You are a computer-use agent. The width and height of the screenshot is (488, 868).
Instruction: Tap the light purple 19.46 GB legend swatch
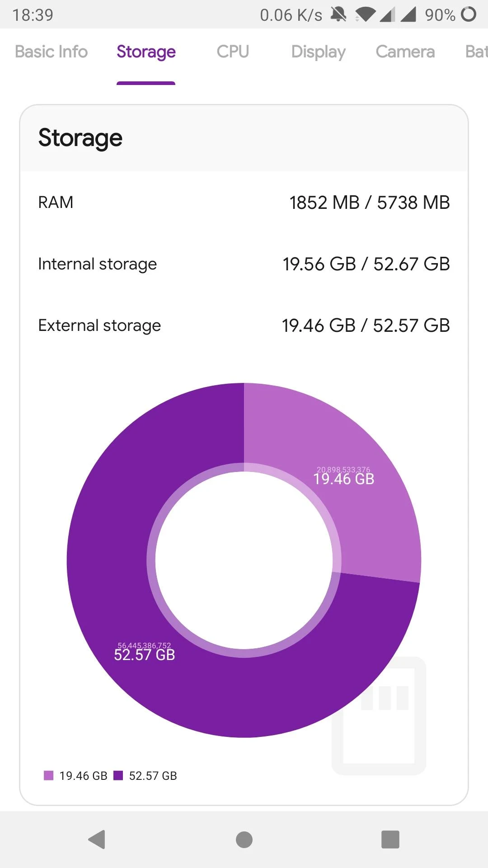pos(48,775)
